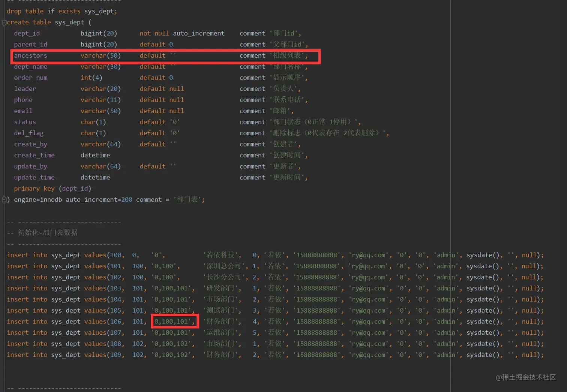The width and height of the screenshot is (567, 392).
Task: Click the 'int(4)' type of order_num
Action: point(91,78)
